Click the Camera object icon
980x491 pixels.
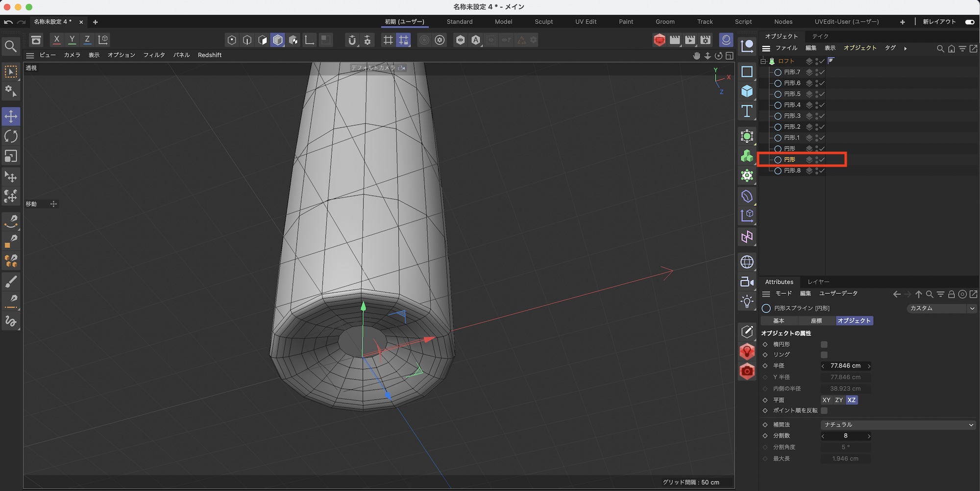click(x=747, y=282)
